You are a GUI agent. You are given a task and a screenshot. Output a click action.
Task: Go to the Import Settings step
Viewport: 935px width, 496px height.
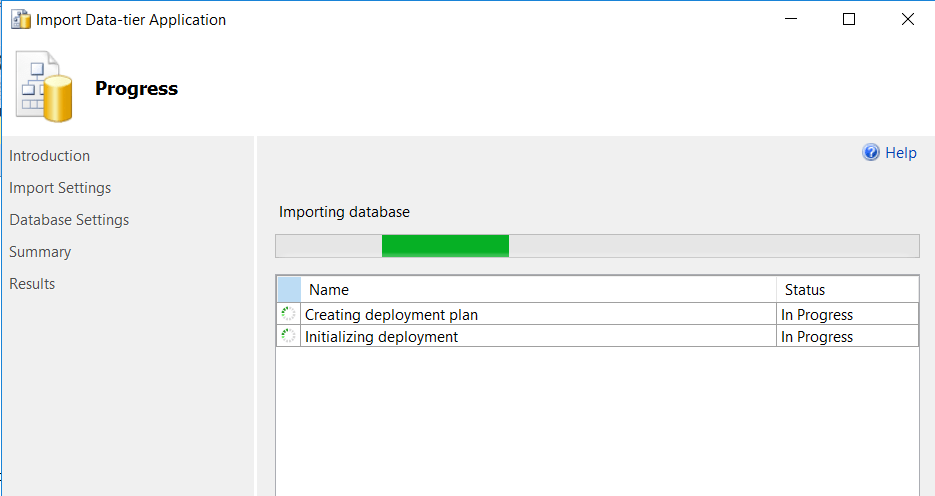[x=60, y=188]
